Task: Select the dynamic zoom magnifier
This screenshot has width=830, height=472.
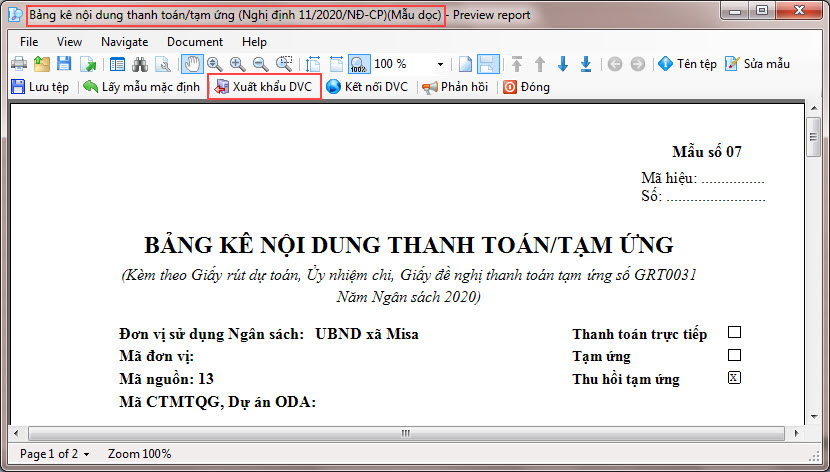Action: (x=214, y=64)
